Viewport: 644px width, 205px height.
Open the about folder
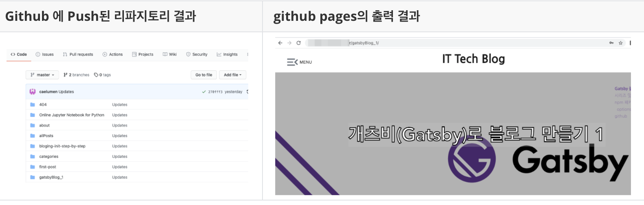pyautogui.click(x=44, y=125)
